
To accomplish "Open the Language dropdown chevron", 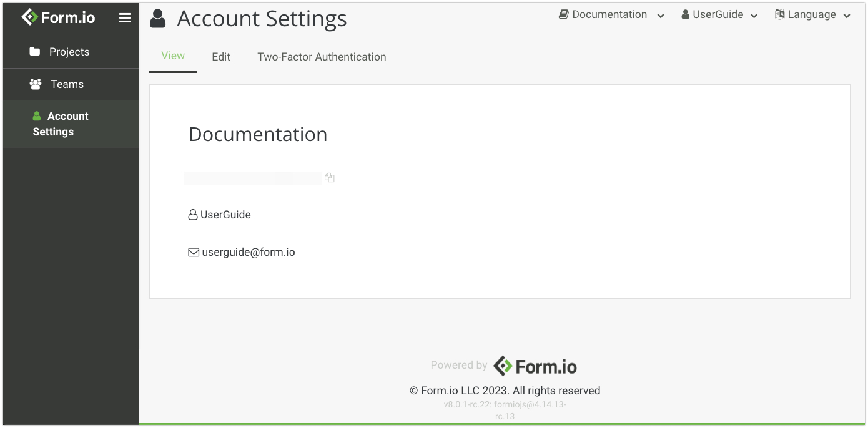I will point(847,16).
